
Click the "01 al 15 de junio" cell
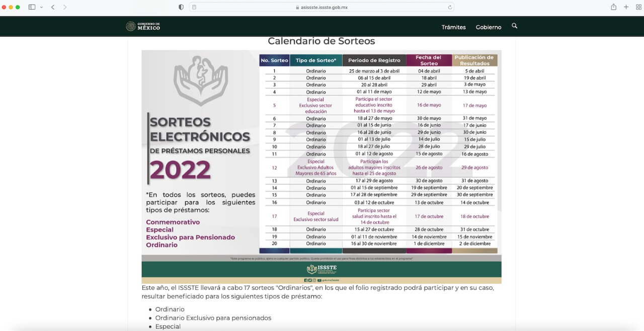374,125
